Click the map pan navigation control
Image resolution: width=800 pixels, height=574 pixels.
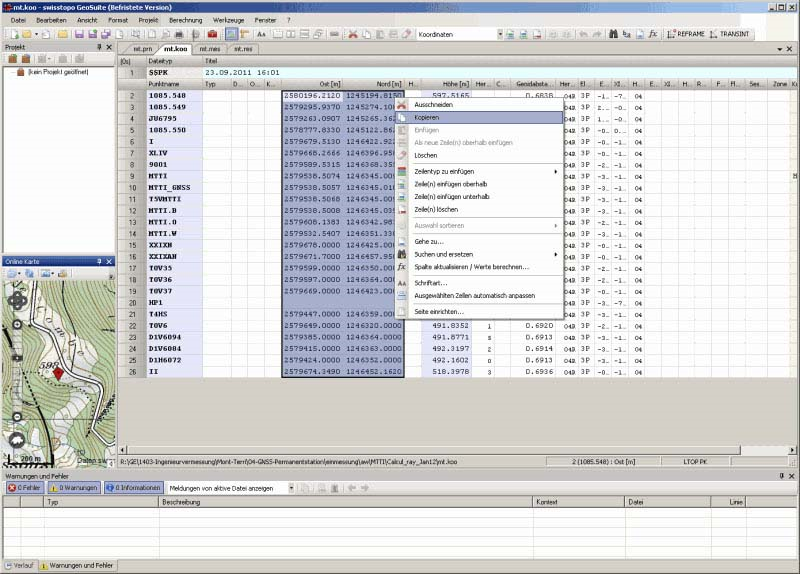coord(17,300)
